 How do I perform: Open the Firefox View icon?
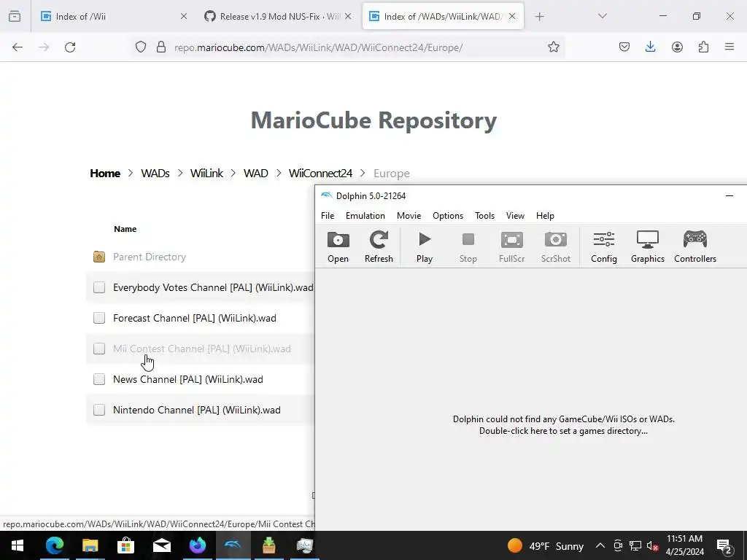coord(15,16)
